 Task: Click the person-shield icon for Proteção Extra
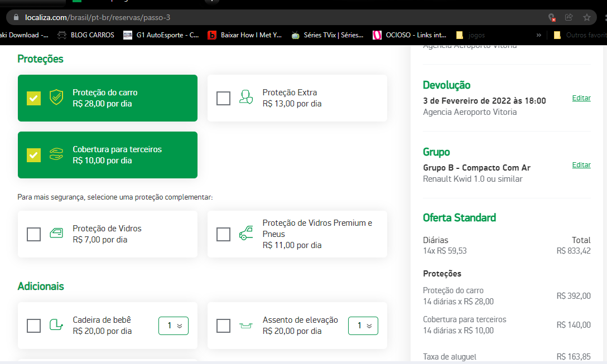coord(246,97)
